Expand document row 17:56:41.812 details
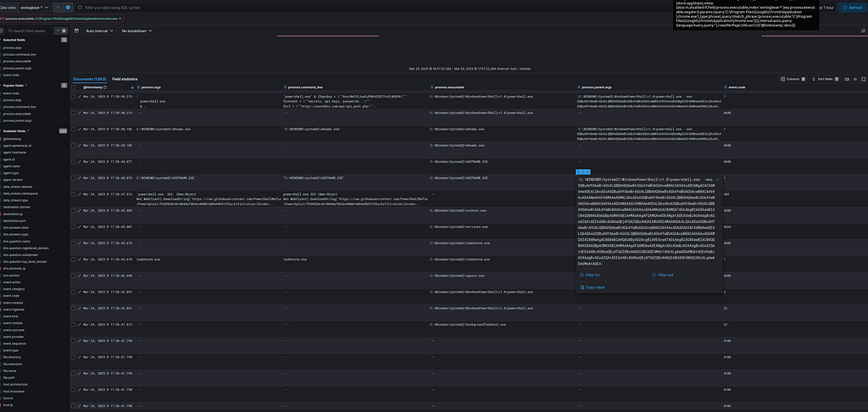 [x=79, y=324]
